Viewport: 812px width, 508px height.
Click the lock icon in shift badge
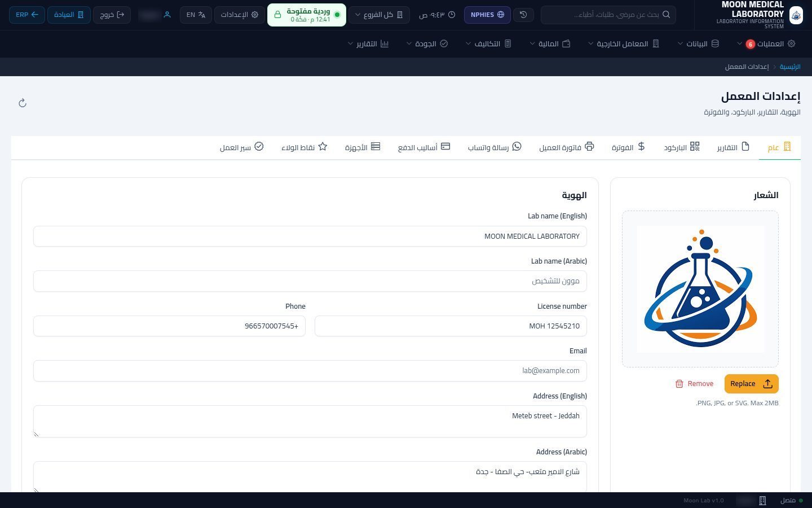[x=277, y=15]
